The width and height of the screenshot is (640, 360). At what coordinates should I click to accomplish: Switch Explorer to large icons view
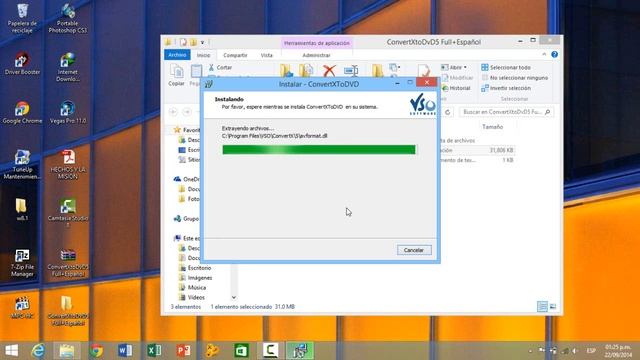553,307
